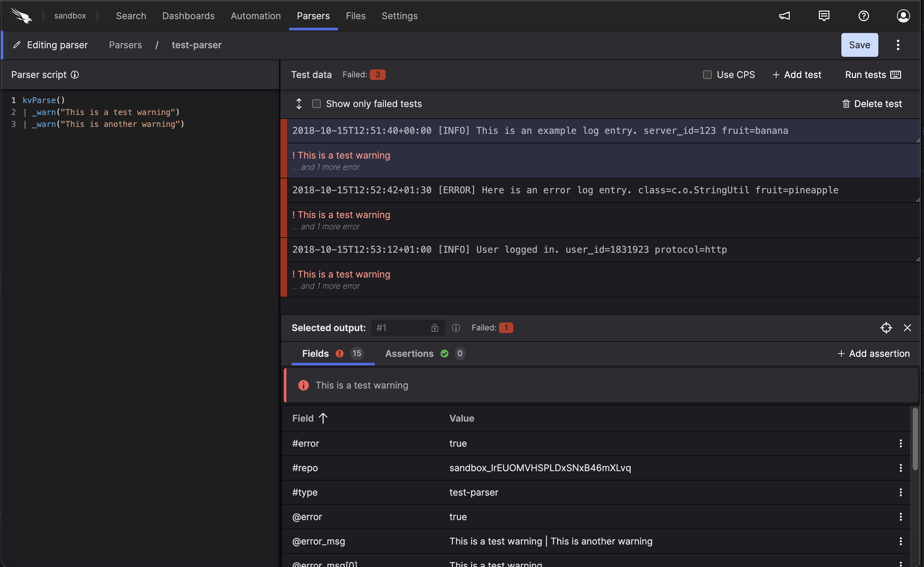Open the user account profile icon
924x567 pixels.
coord(903,16)
